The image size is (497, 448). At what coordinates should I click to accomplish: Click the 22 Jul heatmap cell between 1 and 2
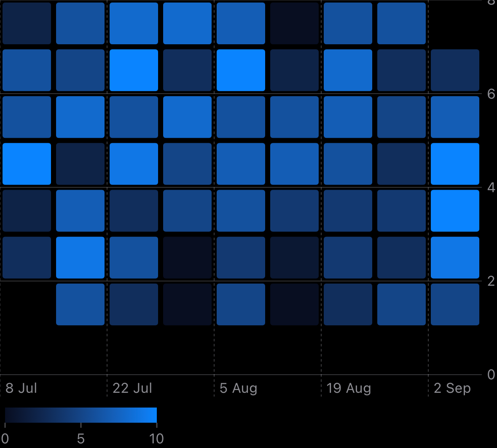(134, 304)
